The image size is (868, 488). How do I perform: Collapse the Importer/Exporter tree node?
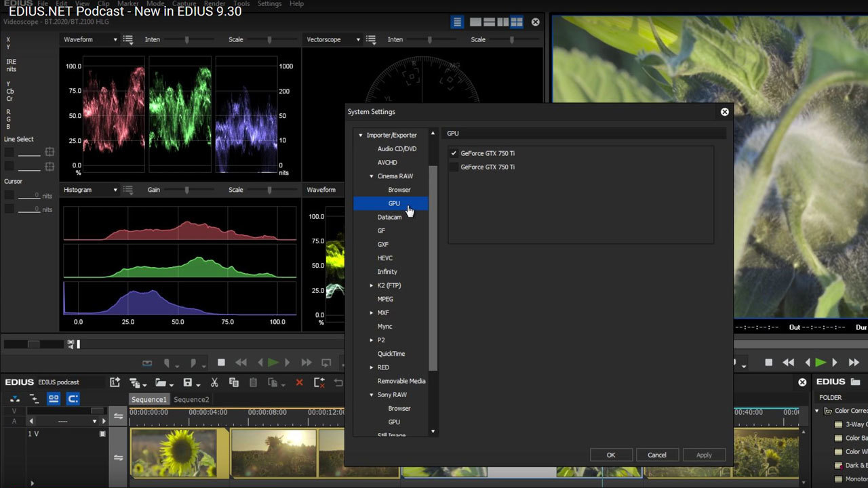361,135
